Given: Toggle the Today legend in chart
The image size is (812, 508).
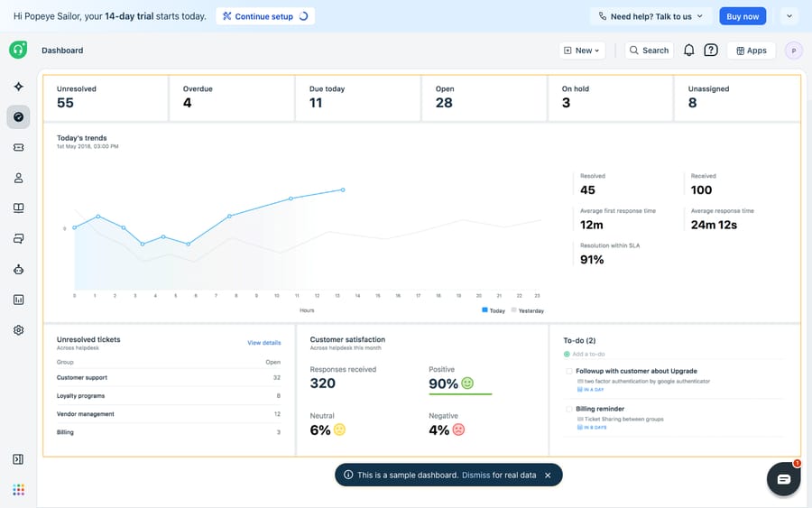Looking at the screenshot, I should [493, 310].
